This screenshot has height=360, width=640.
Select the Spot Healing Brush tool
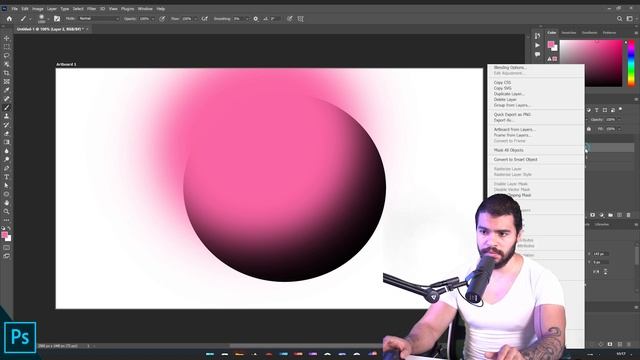(7, 99)
